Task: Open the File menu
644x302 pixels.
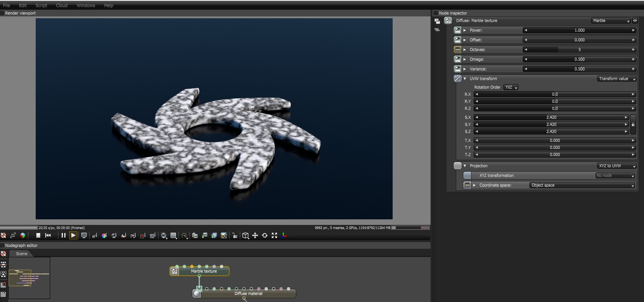Action: pyautogui.click(x=6, y=5)
